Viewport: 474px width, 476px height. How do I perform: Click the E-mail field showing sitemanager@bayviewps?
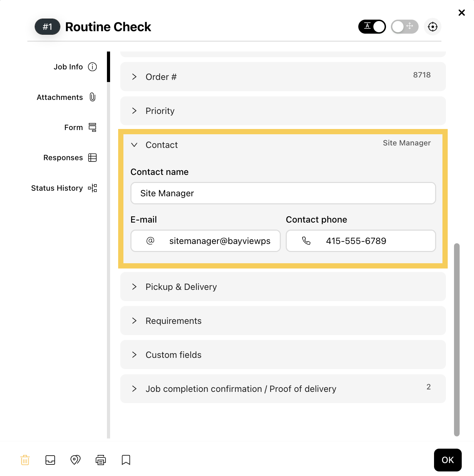(205, 241)
